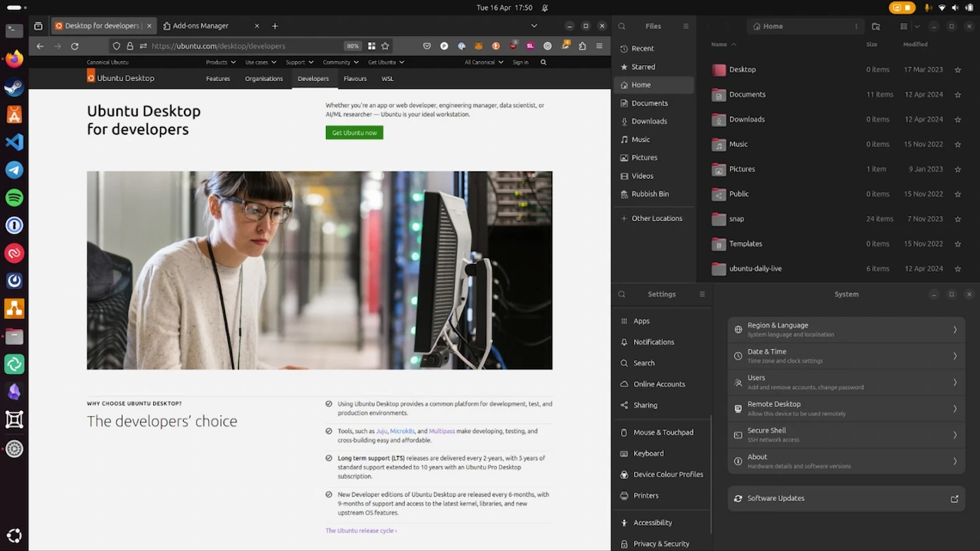Screen dimensions: 980x551
Task: Open the Firefox hamburger application menu
Action: [x=599, y=46]
